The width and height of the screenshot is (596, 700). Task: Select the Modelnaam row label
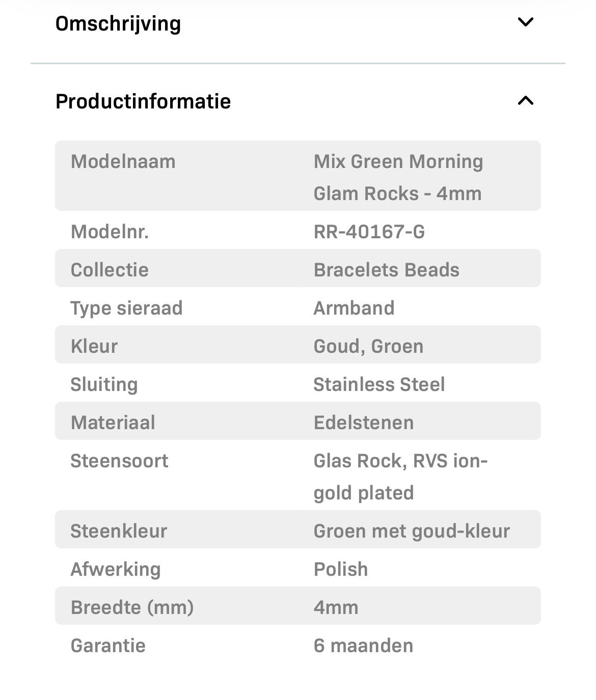click(x=123, y=162)
